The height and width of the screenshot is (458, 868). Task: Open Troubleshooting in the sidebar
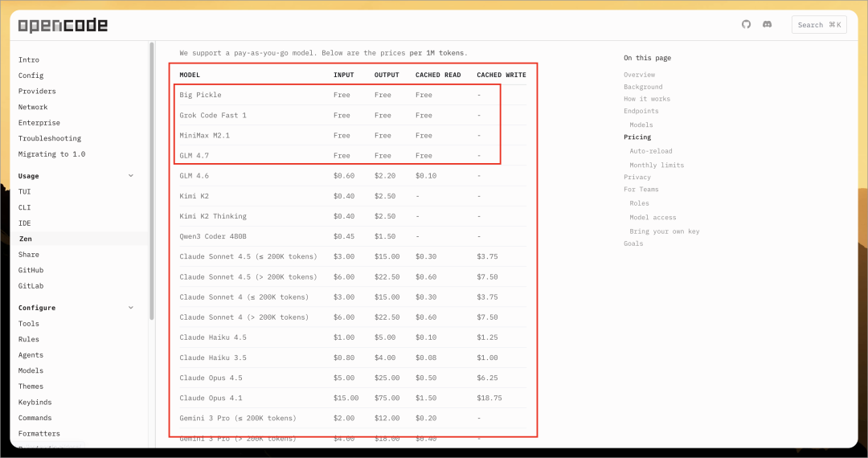[50, 138]
